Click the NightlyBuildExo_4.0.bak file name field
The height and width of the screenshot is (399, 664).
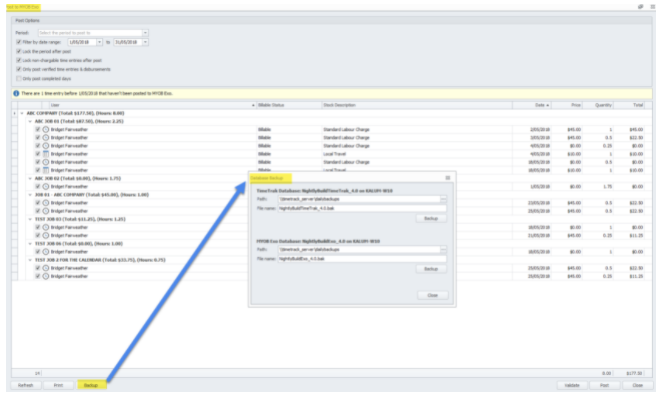coord(362,258)
